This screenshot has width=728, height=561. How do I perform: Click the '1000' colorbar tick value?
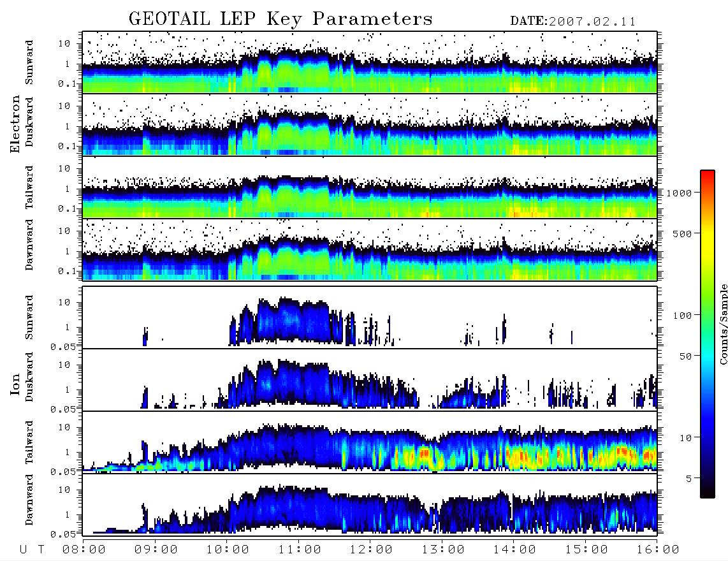679,193
